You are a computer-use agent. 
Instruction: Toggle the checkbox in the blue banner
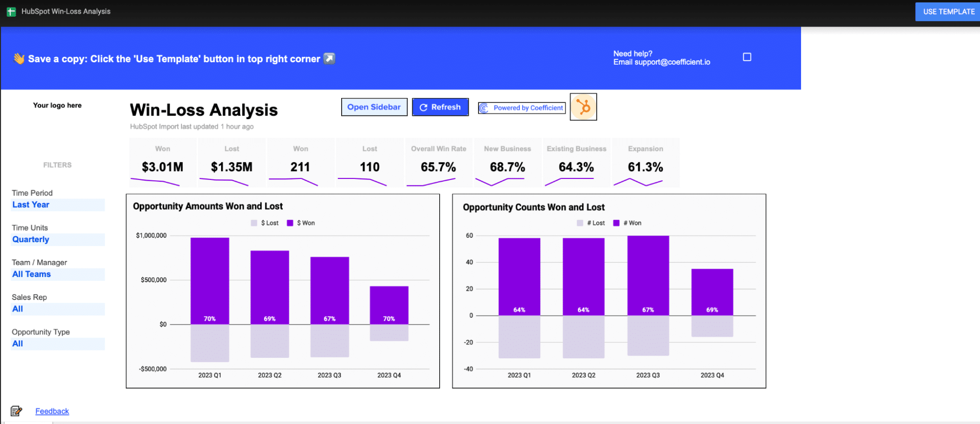tap(747, 57)
